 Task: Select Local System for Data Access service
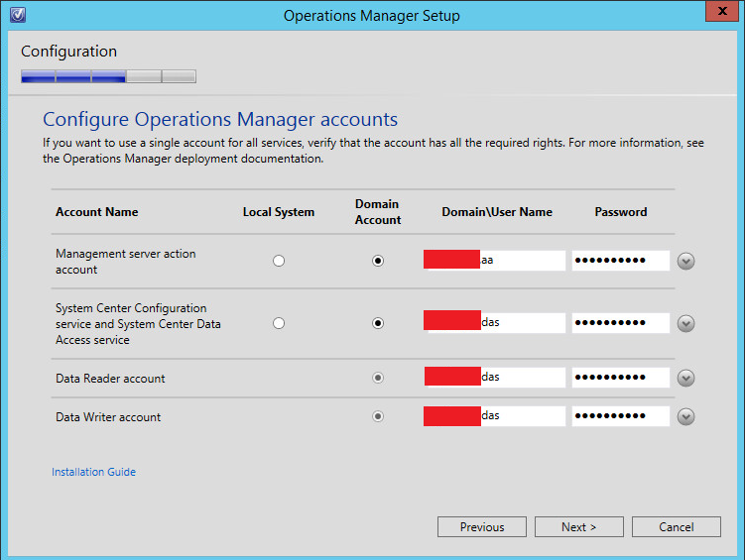(x=279, y=323)
